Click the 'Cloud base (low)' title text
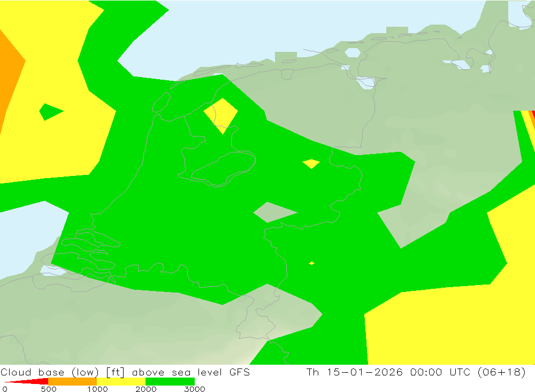 50,372
